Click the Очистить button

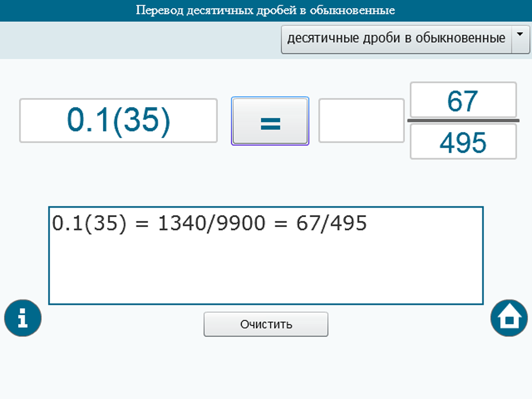coord(266,324)
